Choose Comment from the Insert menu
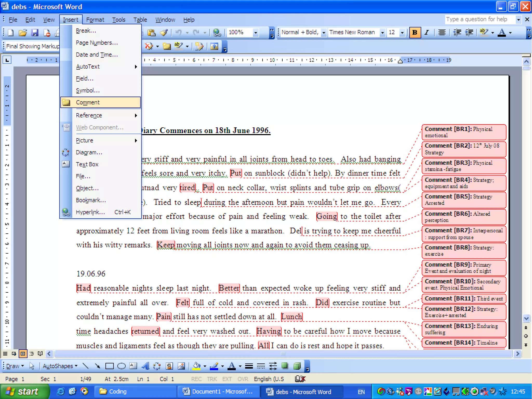Viewport: 532px width, 399px height. click(88, 102)
